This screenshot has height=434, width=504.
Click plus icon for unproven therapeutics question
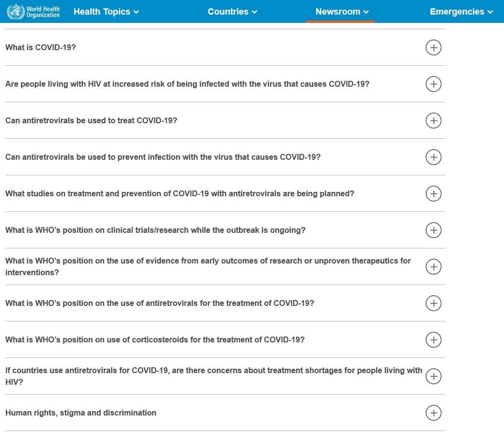433,266
